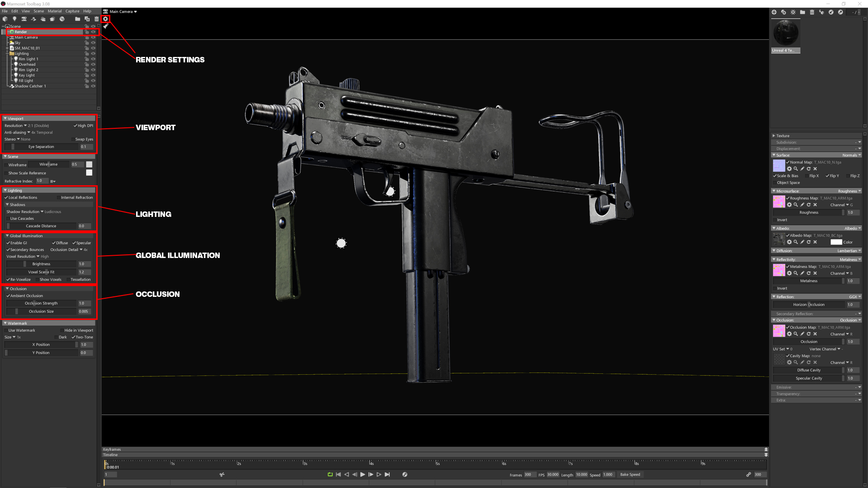Toggle Flip Y for normal map
The image size is (868, 488).
click(827, 176)
